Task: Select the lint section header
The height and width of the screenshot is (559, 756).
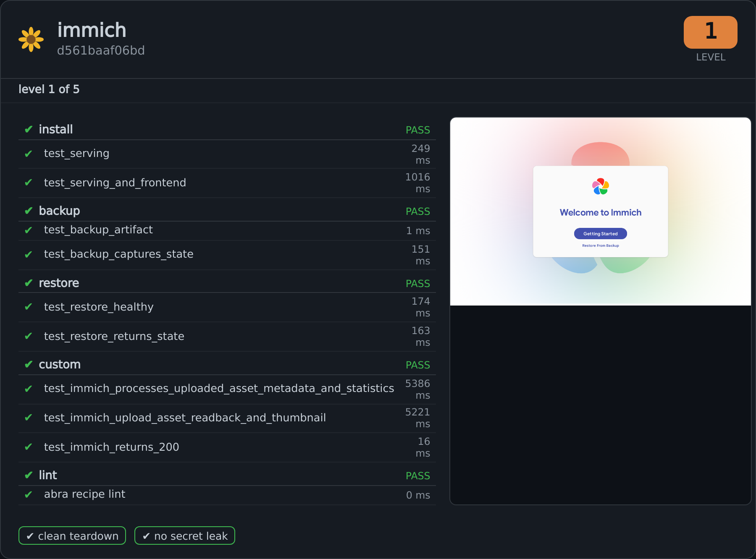Action: (227, 475)
